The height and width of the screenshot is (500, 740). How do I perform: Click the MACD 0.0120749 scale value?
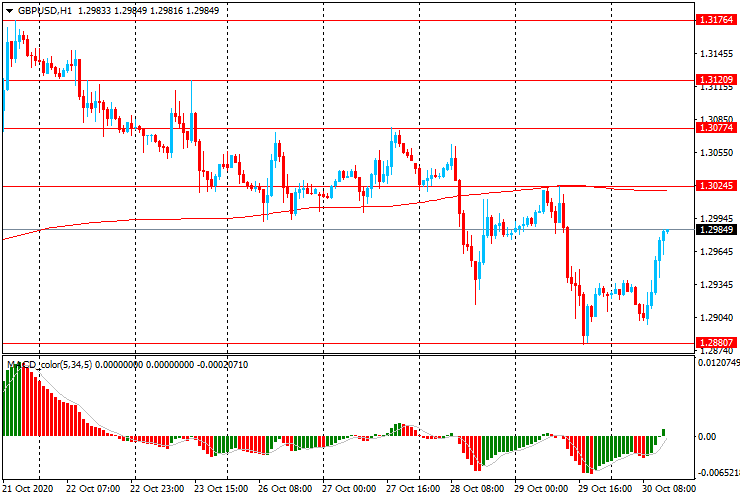pyautogui.click(x=718, y=363)
